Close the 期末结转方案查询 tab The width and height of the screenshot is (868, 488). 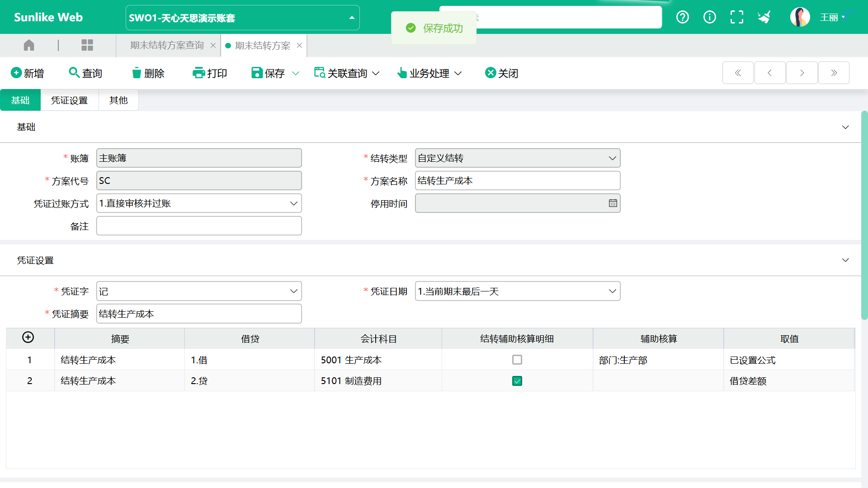tap(213, 46)
